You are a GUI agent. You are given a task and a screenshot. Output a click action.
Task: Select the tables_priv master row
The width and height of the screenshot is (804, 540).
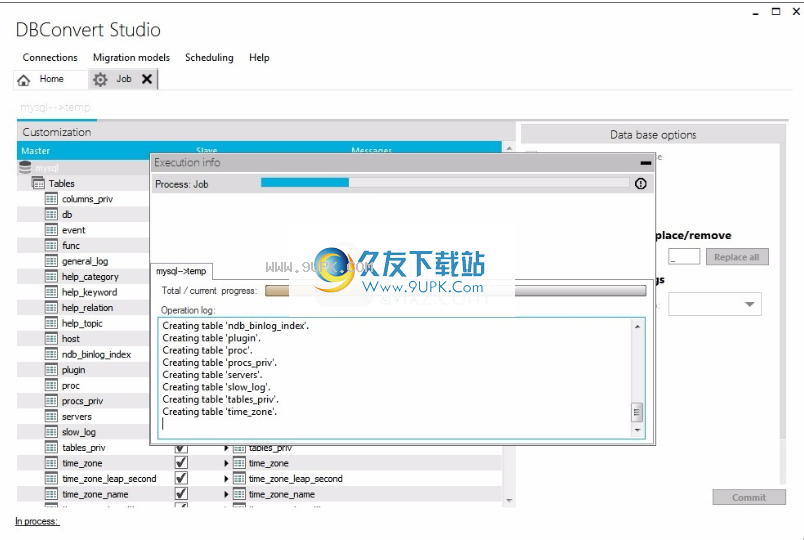click(84, 448)
